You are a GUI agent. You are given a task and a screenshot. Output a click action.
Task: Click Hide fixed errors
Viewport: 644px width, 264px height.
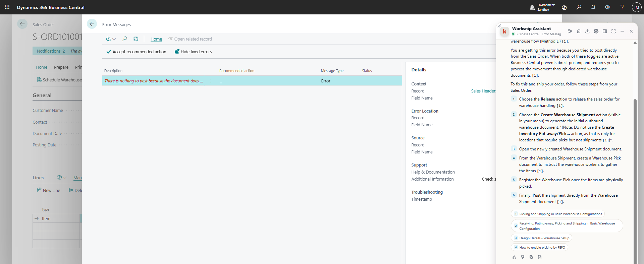(x=193, y=52)
